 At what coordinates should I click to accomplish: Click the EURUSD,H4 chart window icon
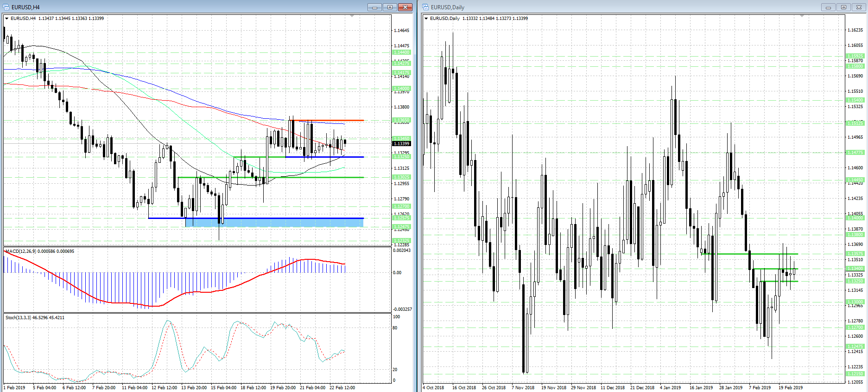click(6, 7)
